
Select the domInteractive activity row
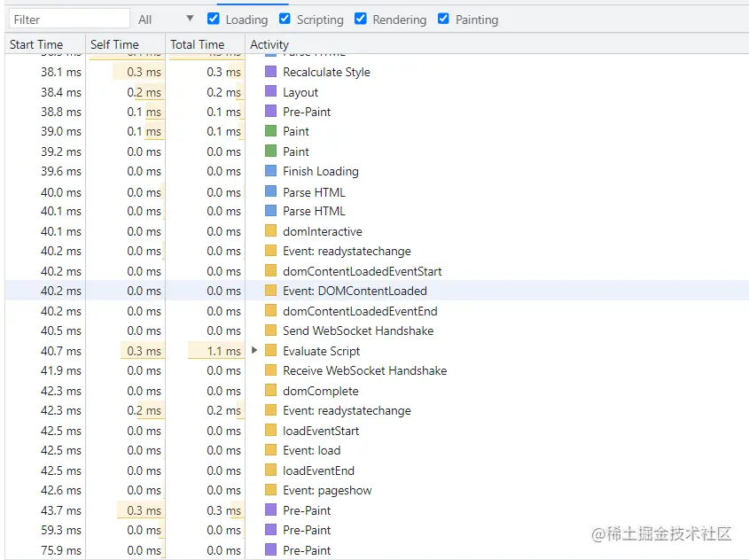377,231
